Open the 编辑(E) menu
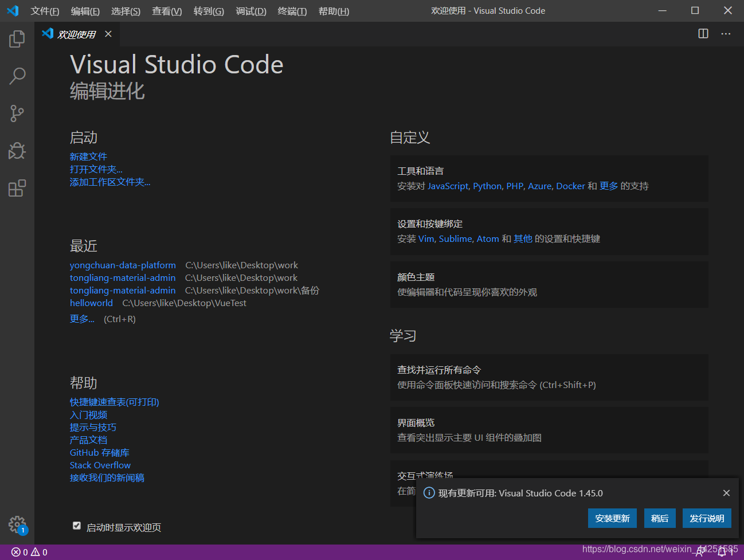 coord(85,11)
